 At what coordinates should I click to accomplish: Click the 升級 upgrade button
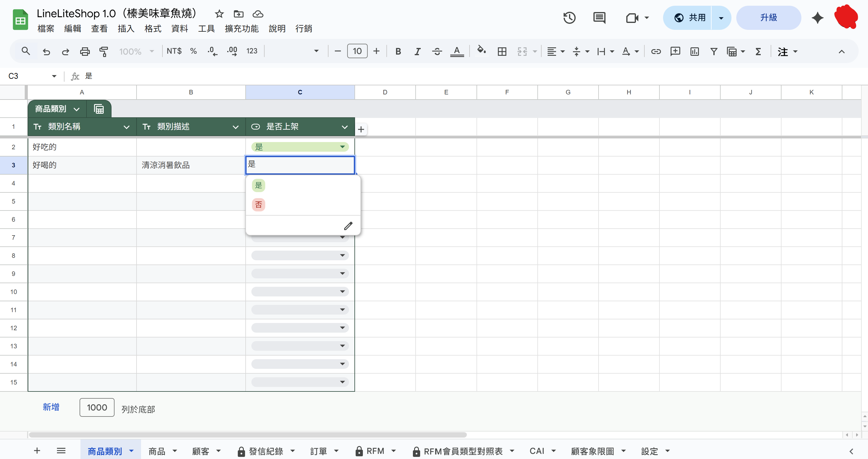768,17
